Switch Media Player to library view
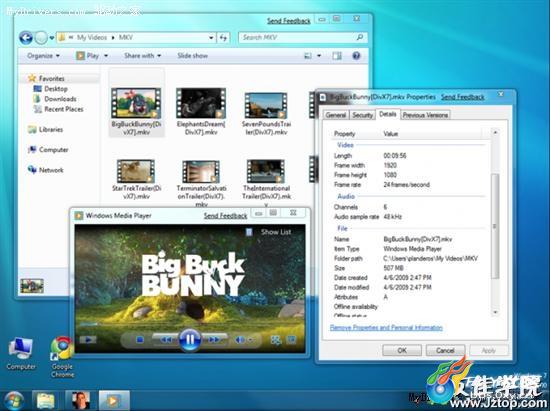550x411 pixels. (276, 339)
